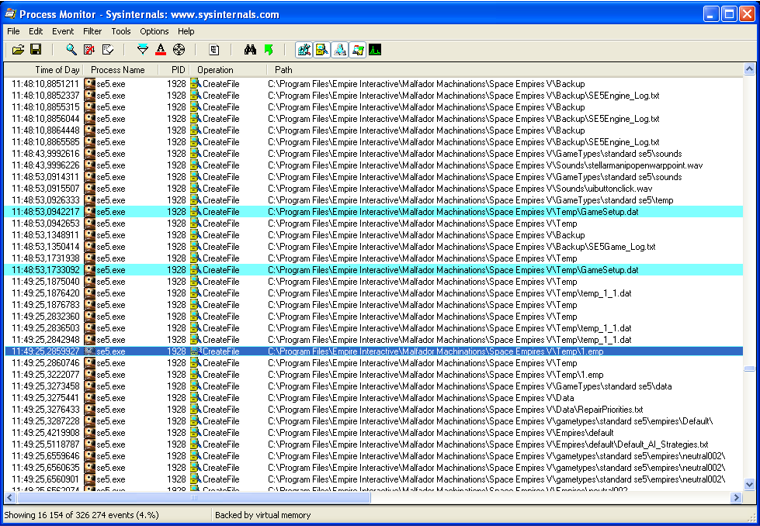Click 'Backed by virtual memory' status text
760x526 pixels.
pos(263,515)
